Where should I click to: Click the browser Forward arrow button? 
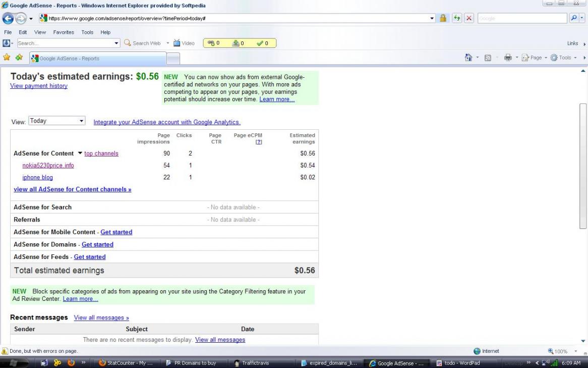(21, 18)
